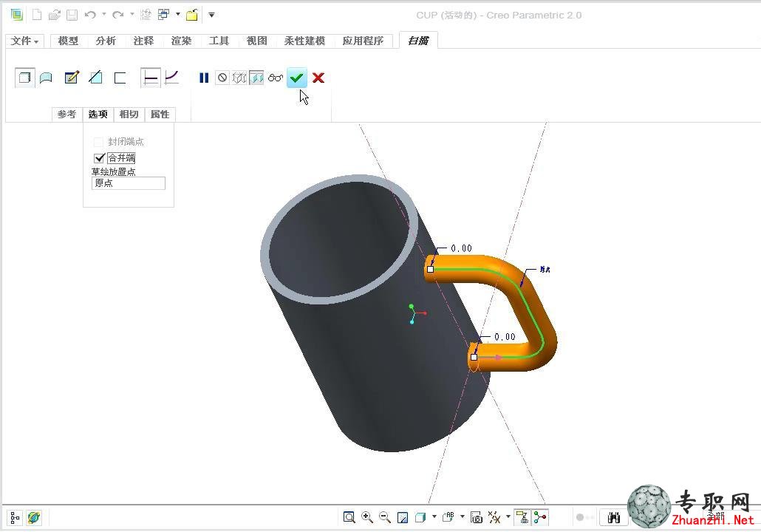
Task: Select the no-preview icon
Action: click(x=222, y=78)
